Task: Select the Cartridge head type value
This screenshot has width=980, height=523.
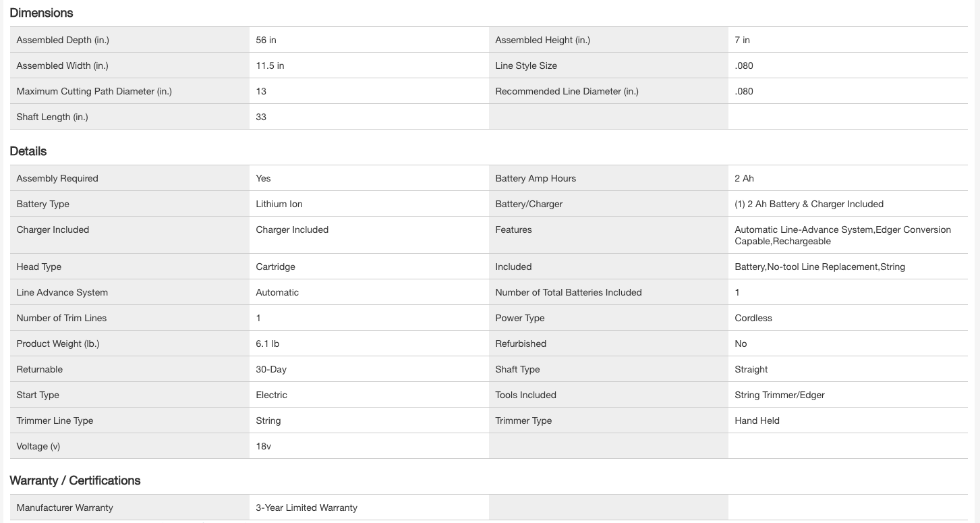Action: (275, 267)
